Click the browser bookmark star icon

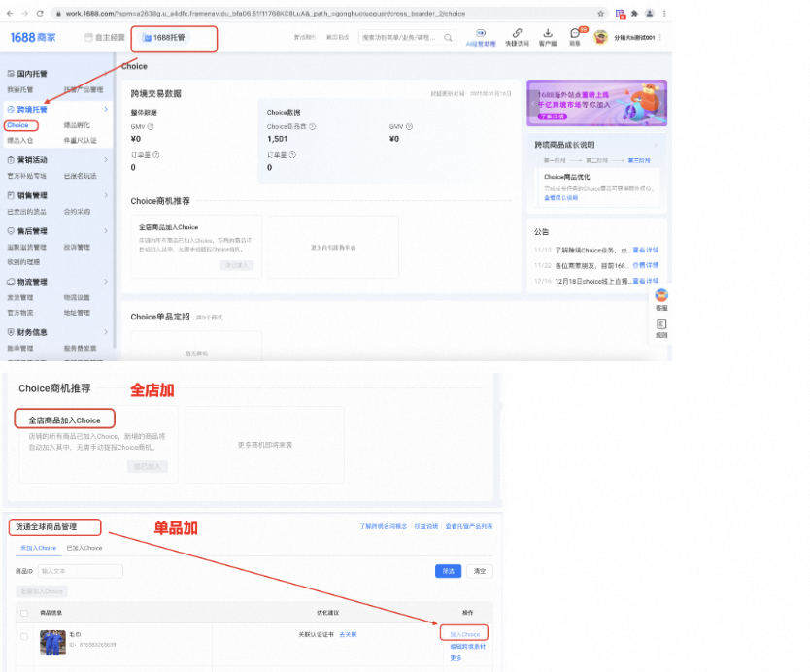click(x=602, y=13)
